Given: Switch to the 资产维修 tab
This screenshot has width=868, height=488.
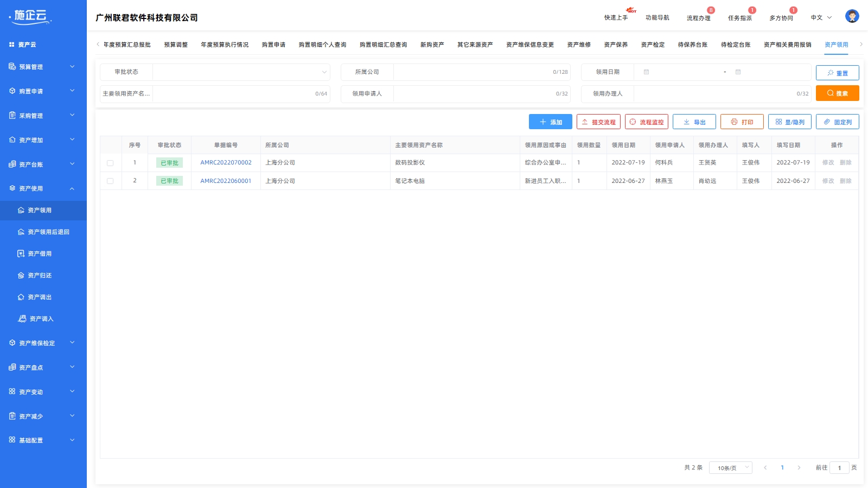Looking at the screenshot, I should pos(579,45).
